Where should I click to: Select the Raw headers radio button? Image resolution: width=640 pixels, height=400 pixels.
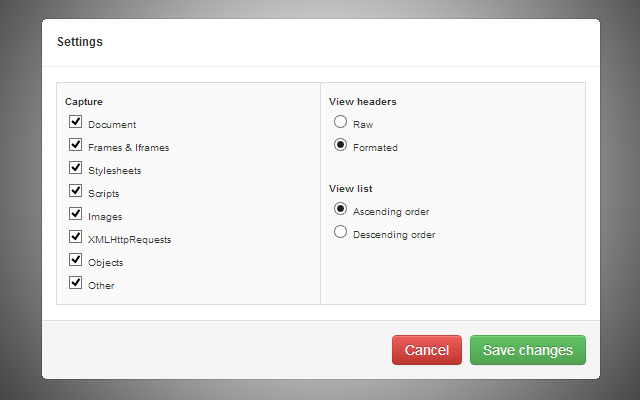tap(341, 122)
